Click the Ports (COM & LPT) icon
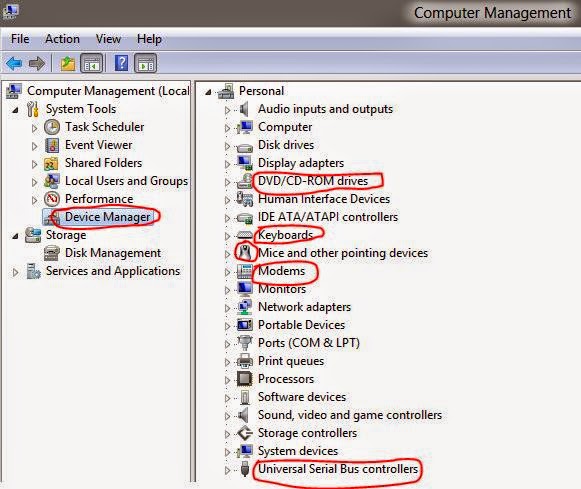 245,343
